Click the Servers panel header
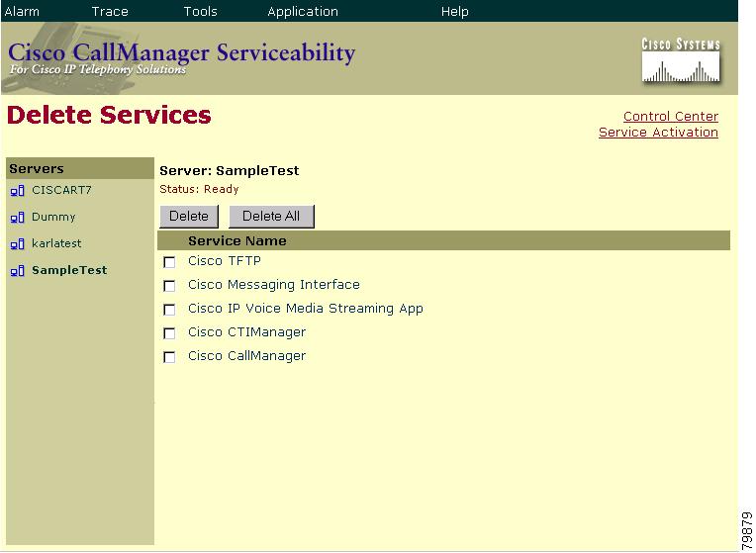The image size is (756, 553). coord(80,168)
